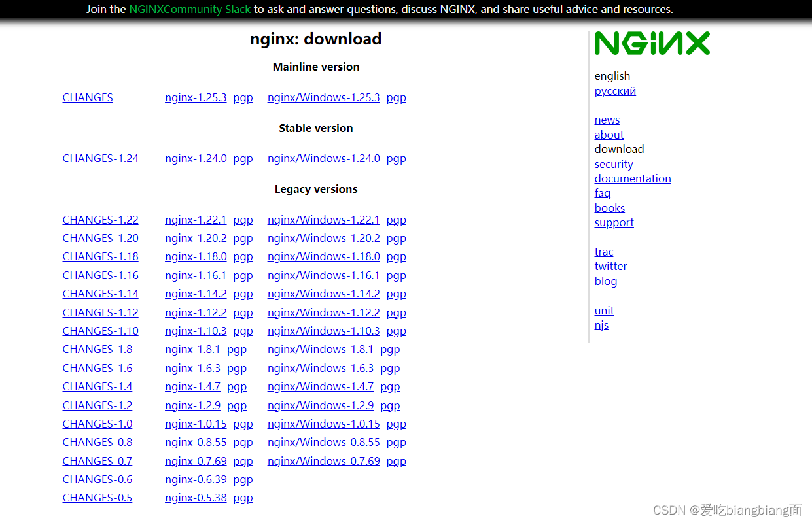View the documentation page
This screenshot has width=812, height=523.
[x=633, y=178]
